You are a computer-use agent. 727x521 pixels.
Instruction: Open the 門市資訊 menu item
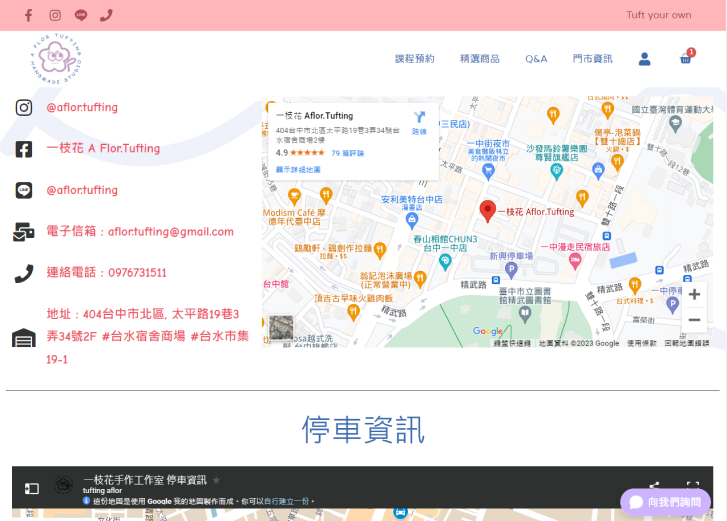592,59
